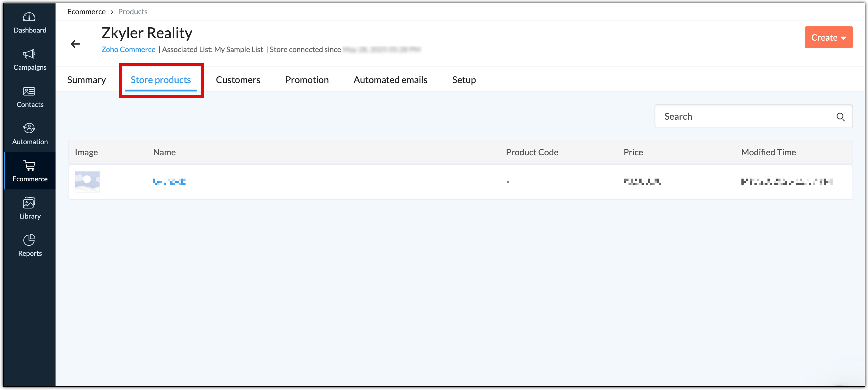Select the Ecommerce cart icon
The width and height of the screenshot is (868, 390).
coord(29,166)
